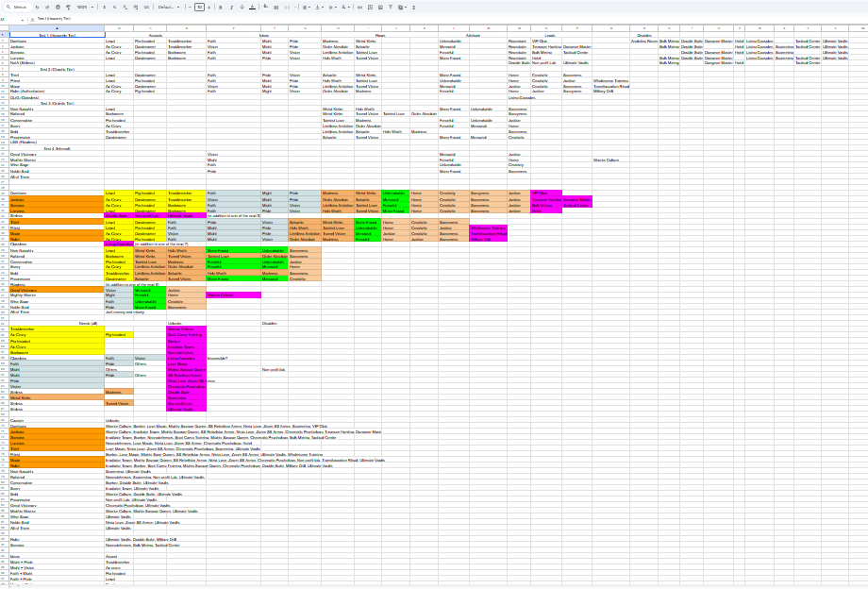The width and height of the screenshot is (868, 589).
Task: Decrease decimal places
Action: coord(125,8)
